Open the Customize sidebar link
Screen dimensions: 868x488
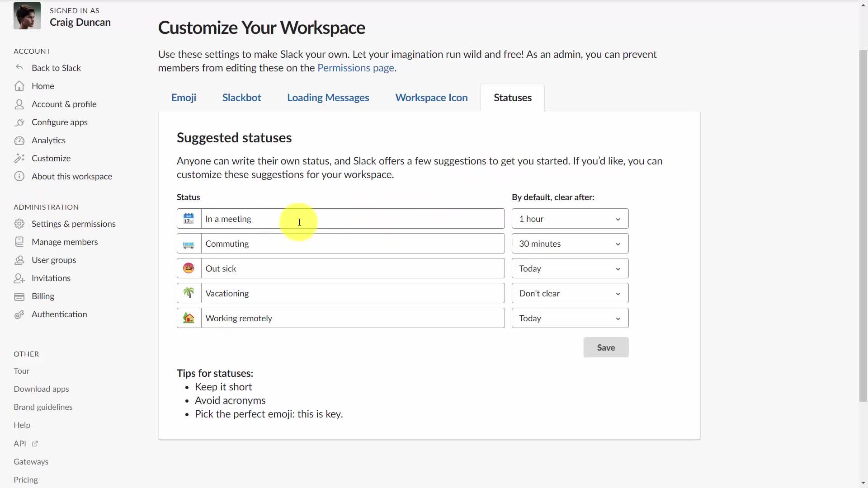tap(51, 158)
